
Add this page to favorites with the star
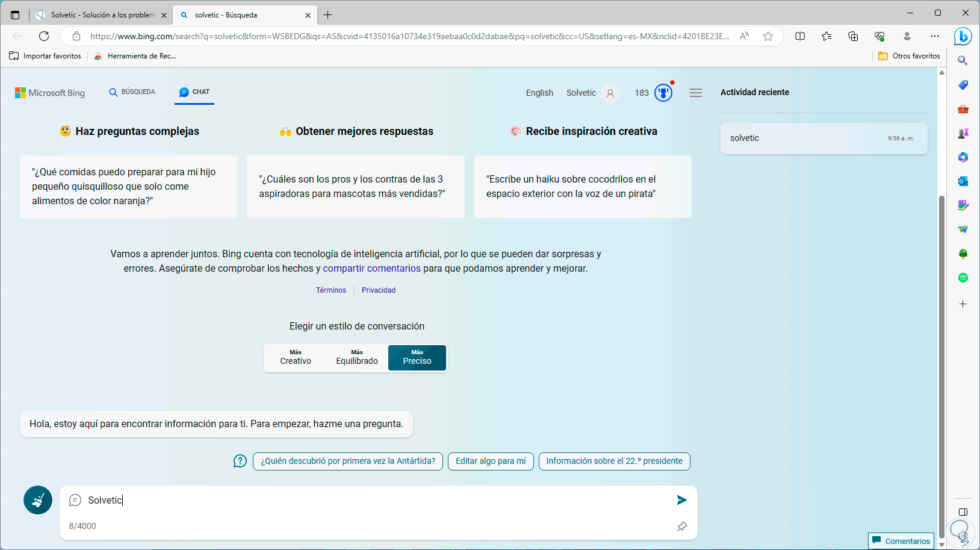click(x=768, y=36)
